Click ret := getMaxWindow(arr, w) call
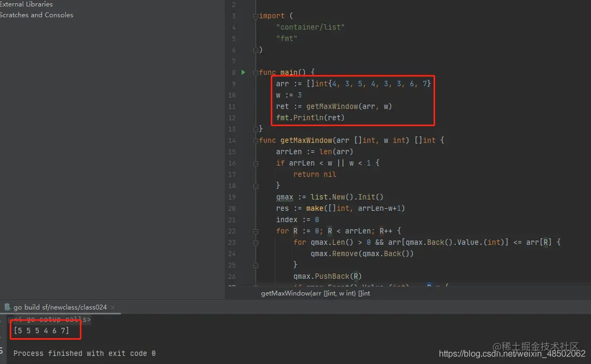591x364 pixels. [x=334, y=106]
